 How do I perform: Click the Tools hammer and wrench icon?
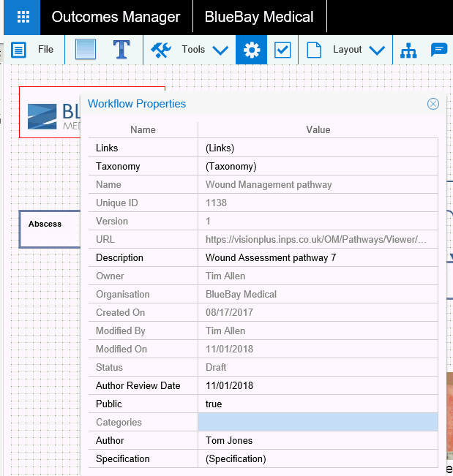[x=160, y=50]
